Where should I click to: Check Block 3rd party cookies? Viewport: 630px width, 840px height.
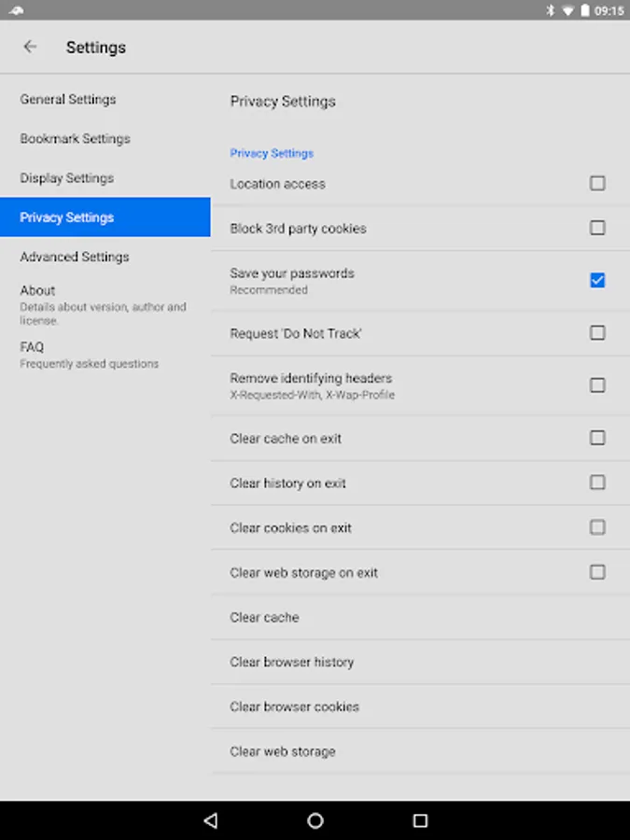coord(597,228)
